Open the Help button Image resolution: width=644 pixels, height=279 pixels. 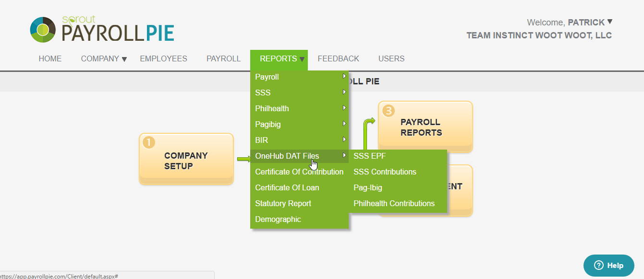[609, 265]
